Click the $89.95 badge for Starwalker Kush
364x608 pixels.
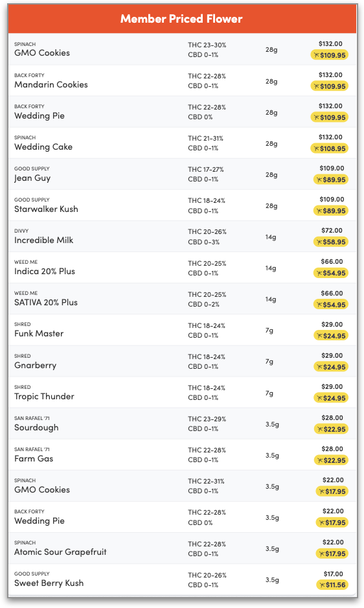point(331,211)
